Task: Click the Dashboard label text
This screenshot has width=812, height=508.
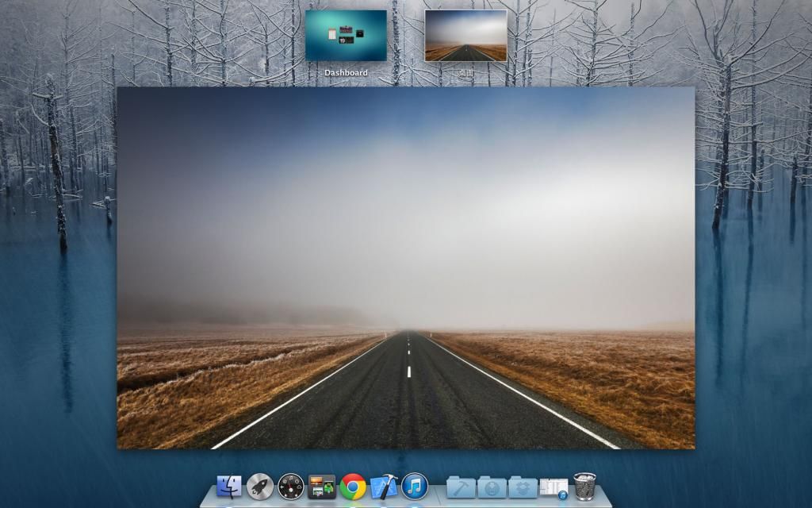Action: (x=346, y=73)
